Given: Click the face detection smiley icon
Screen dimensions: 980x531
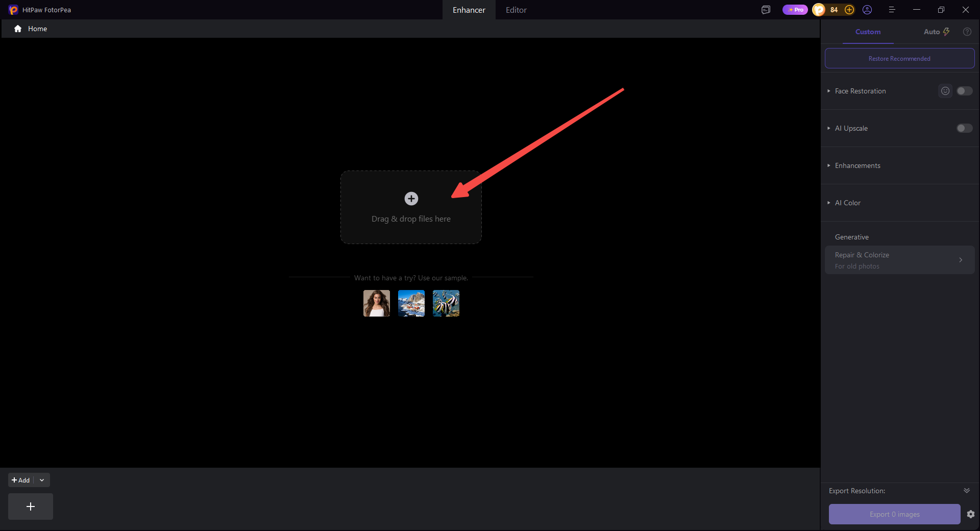Looking at the screenshot, I should 945,91.
